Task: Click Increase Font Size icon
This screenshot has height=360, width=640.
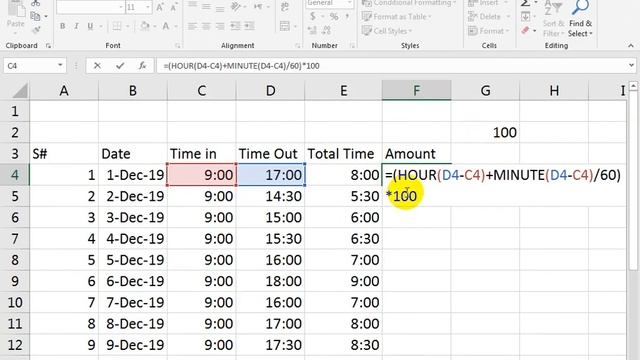Action: [160, 7]
